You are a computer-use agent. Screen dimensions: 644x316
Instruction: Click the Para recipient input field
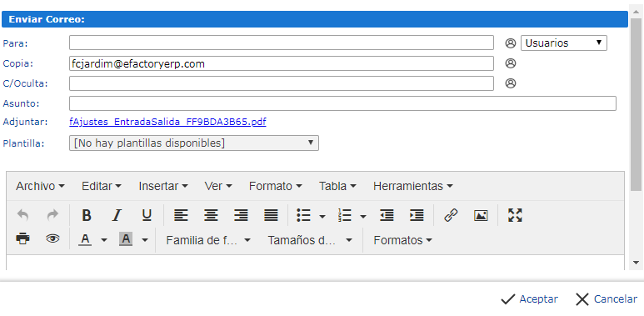click(x=282, y=43)
